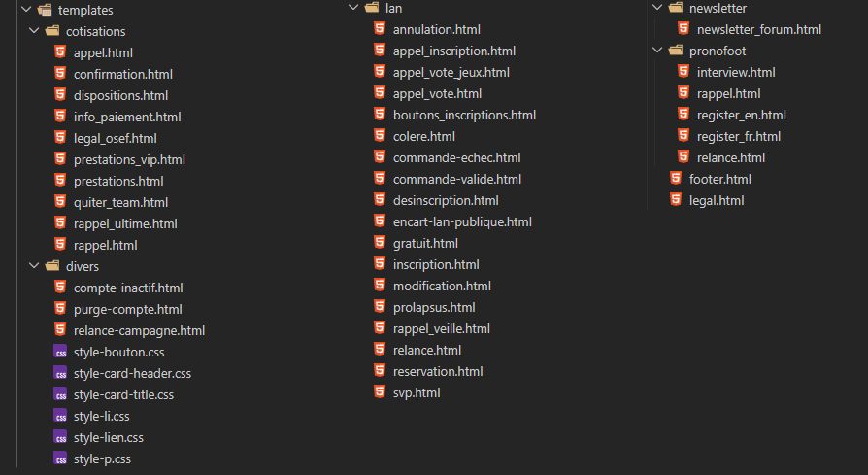Click the HTML5 icon beside interview.html
Viewport: 868px width, 475px height.
(x=684, y=72)
